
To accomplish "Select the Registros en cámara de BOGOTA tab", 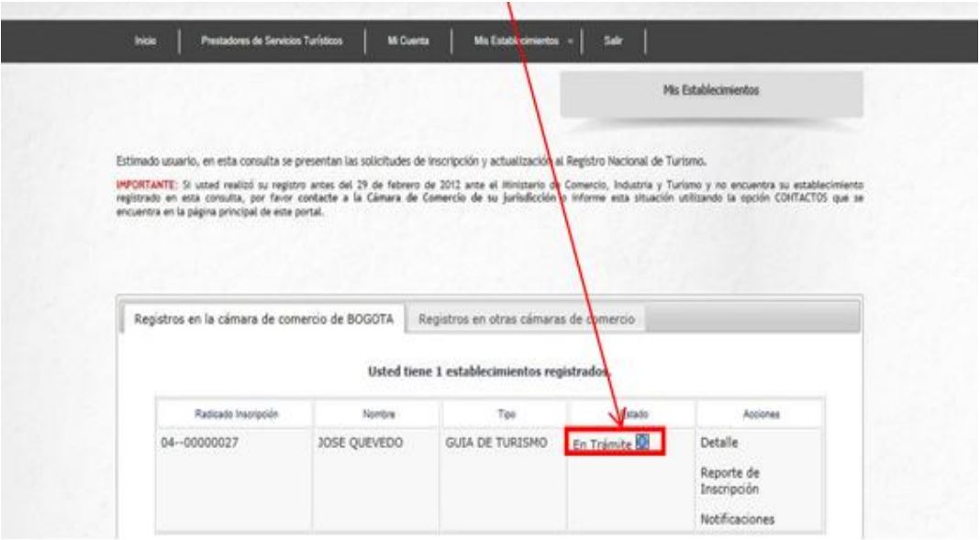I will tap(264, 319).
